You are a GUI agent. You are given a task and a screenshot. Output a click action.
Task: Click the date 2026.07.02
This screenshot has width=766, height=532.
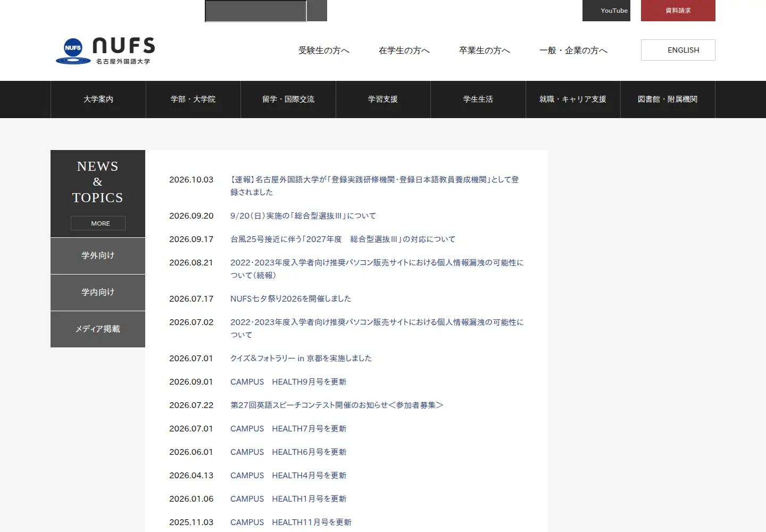(x=191, y=322)
